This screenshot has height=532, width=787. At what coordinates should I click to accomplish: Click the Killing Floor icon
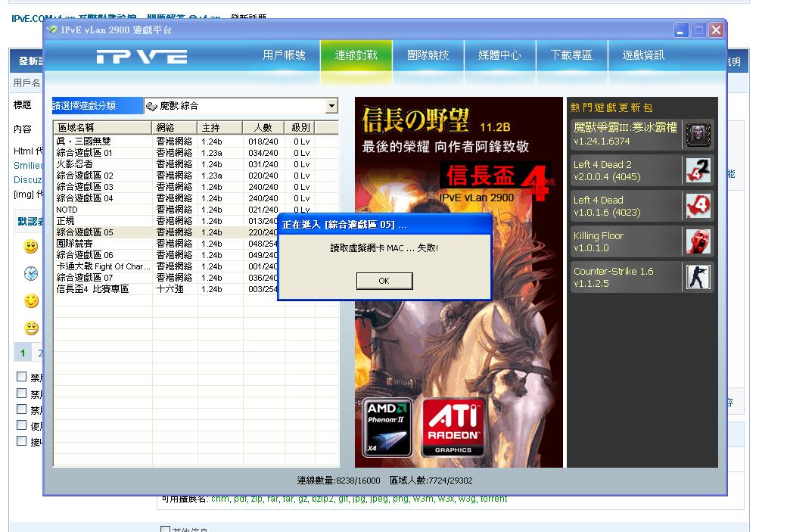(698, 241)
